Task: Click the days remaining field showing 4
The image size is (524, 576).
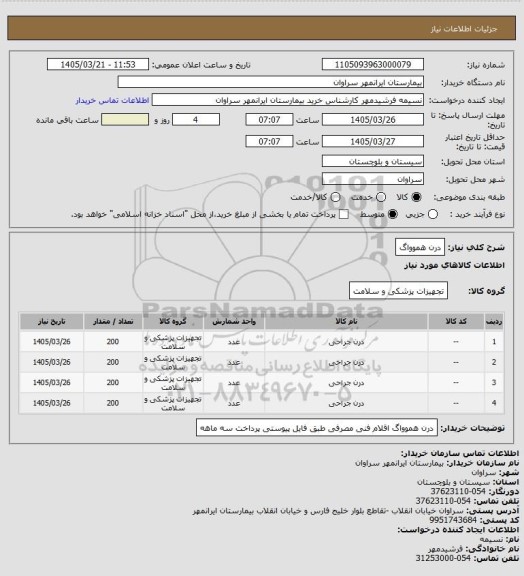Action: coord(196,120)
